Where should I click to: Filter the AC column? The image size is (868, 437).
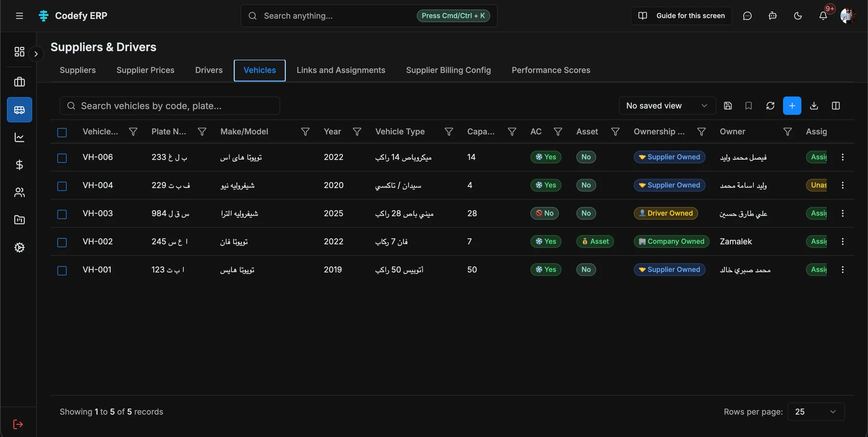click(558, 132)
